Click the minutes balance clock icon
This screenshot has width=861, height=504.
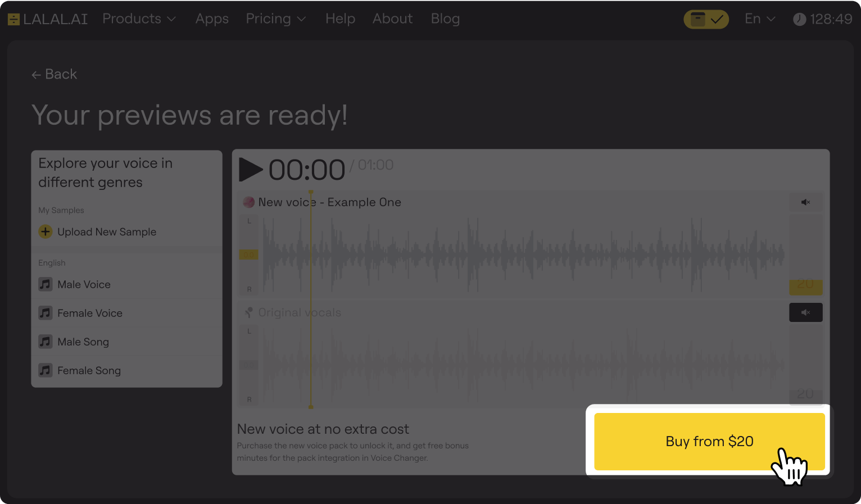[x=800, y=19]
